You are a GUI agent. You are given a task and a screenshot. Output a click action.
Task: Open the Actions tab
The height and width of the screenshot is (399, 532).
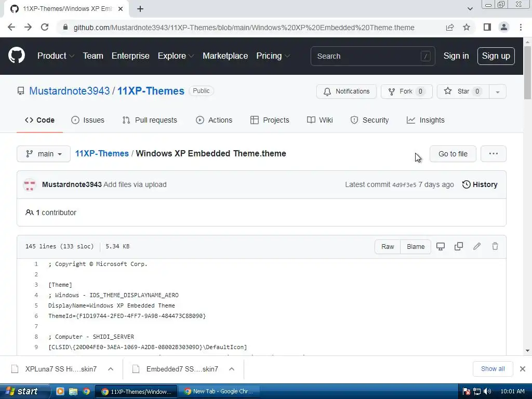(x=214, y=120)
